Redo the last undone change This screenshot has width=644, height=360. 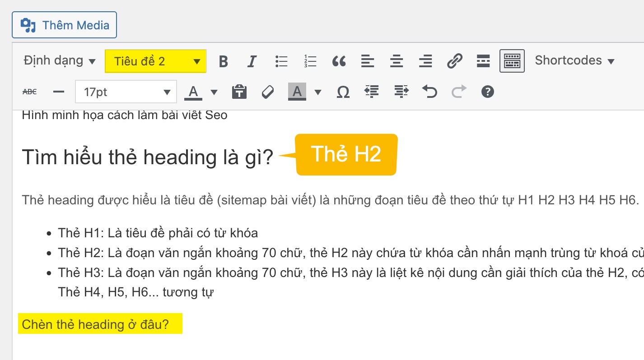pos(459,92)
